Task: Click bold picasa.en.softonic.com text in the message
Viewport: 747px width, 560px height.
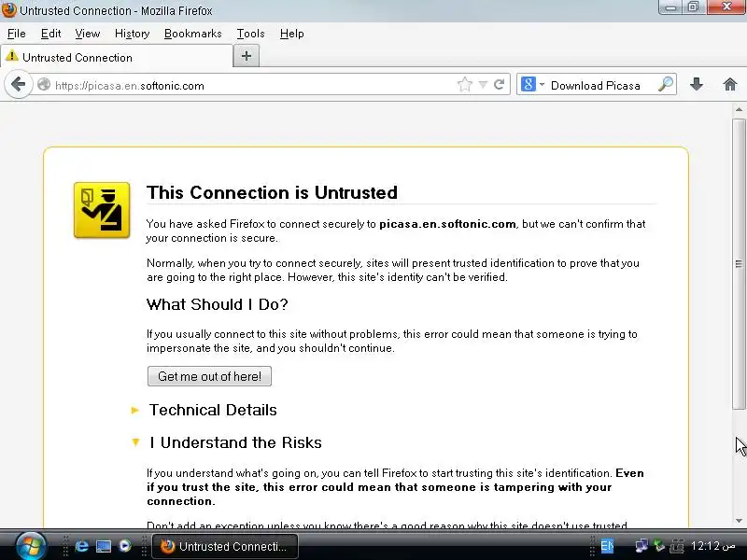Action: [x=447, y=224]
